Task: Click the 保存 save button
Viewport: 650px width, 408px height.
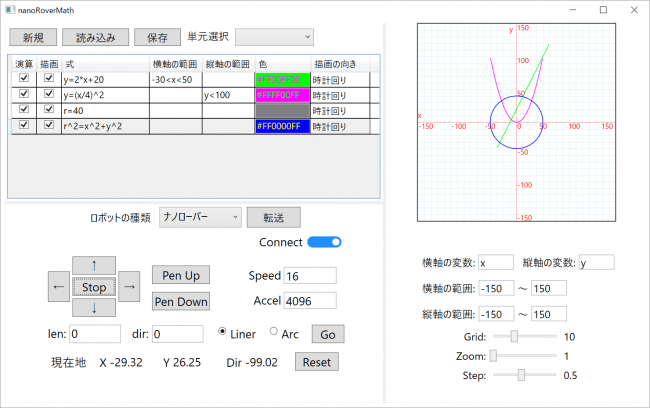Action: click(x=157, y=37)
